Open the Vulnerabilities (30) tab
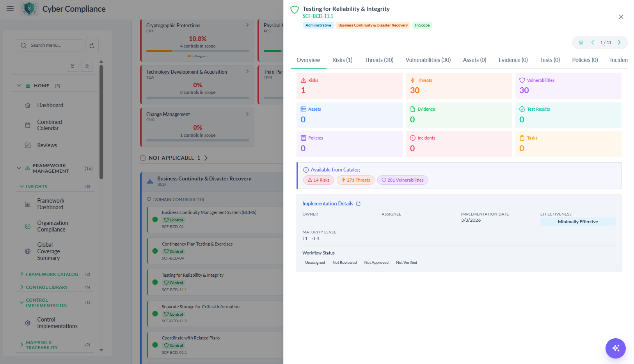Viewport: 634px width, 364px height. (x=428, y=60)
